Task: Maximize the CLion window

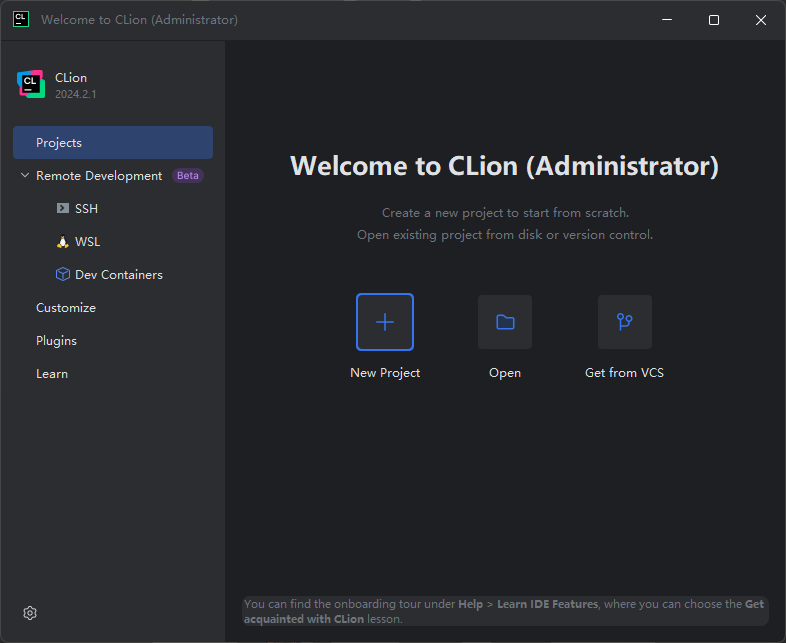Action: (x=714, y=20)
